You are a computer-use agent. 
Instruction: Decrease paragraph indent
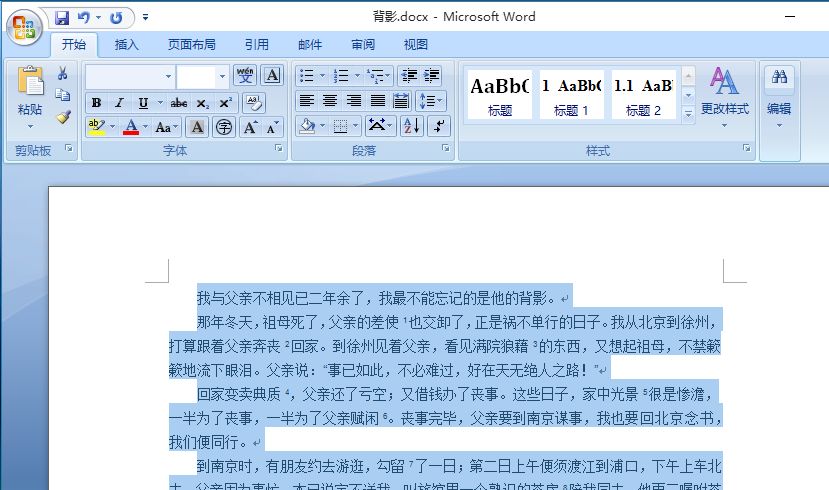409,76
